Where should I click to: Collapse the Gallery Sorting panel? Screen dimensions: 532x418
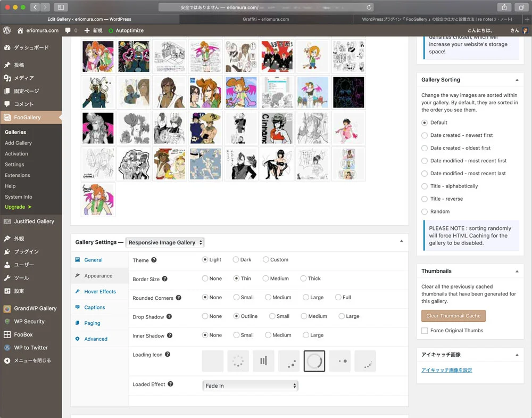[x=517, y=80]
